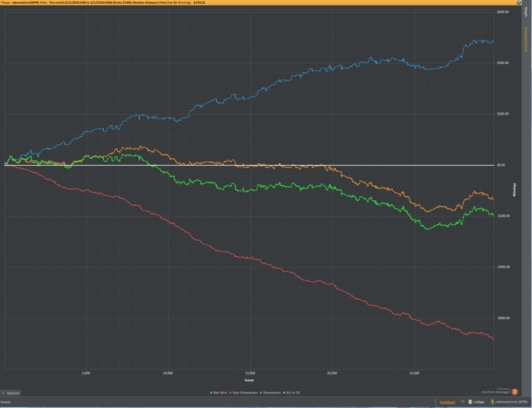The width and height of the screenshot is (532, 408).
Task: Toggle the All-In EV legend entry
Action: point(291,393)
